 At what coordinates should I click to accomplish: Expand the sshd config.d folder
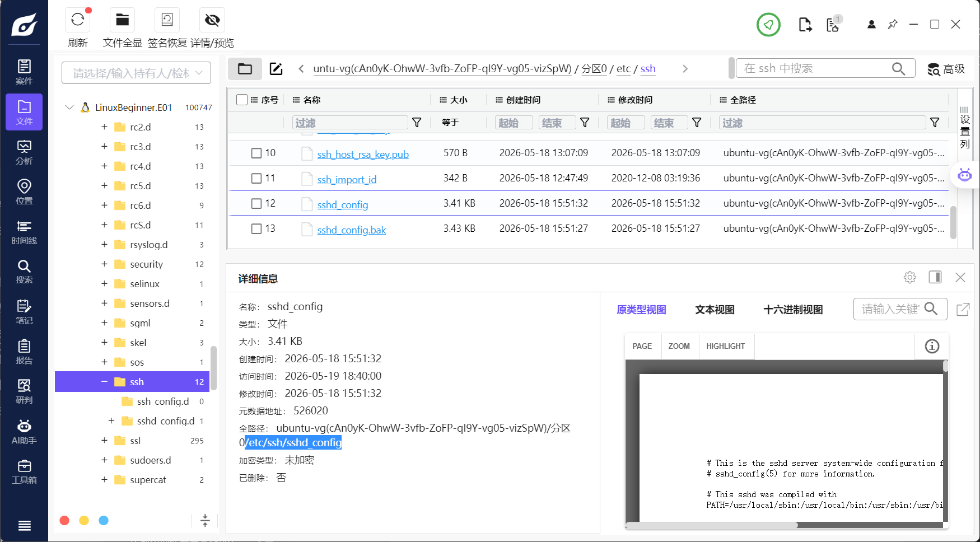pos(111,421)
